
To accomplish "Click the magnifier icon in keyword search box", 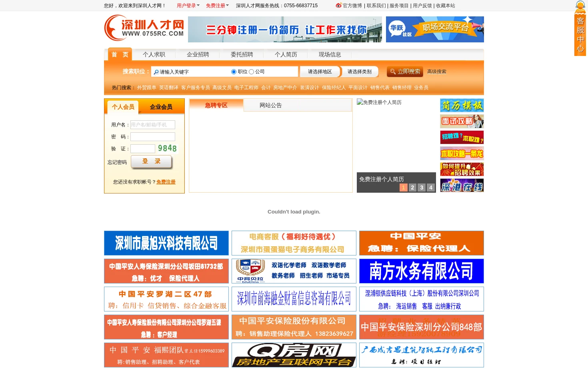I will coord(156,72).
